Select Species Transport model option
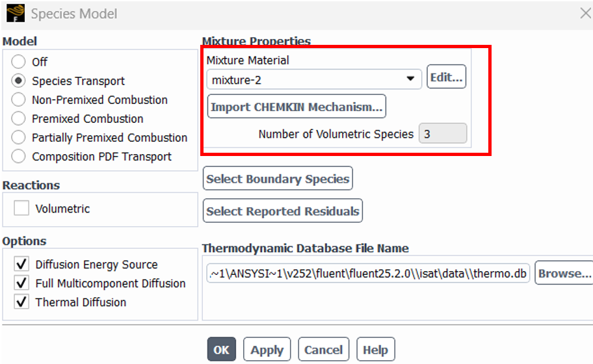Viewport: 593px width, 364px height. [x=18, y=81]
